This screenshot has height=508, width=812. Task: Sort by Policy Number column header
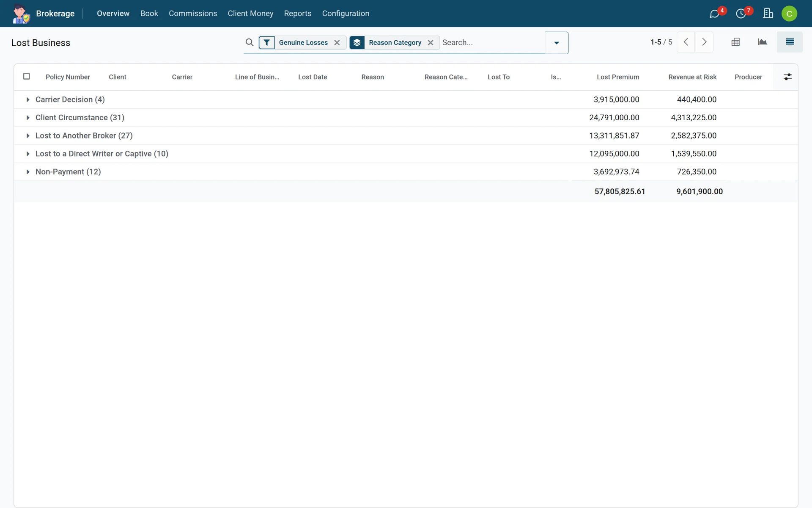pos(68,77)
